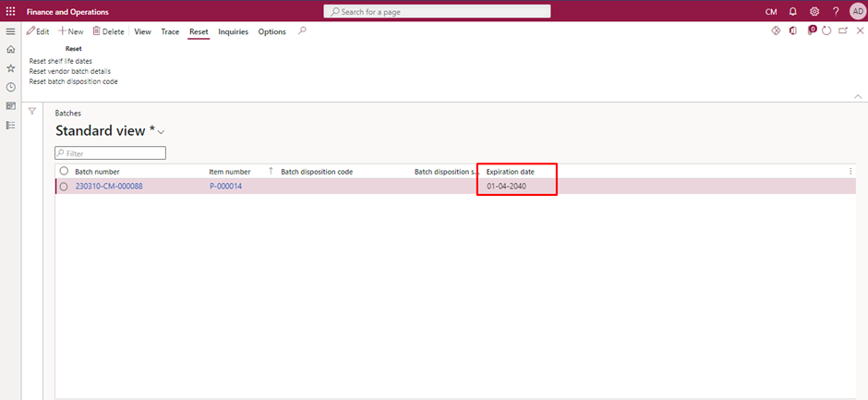Viewport: 868px width, 400px height.
Task: Open the Settings gear icon
Action: 814,11
